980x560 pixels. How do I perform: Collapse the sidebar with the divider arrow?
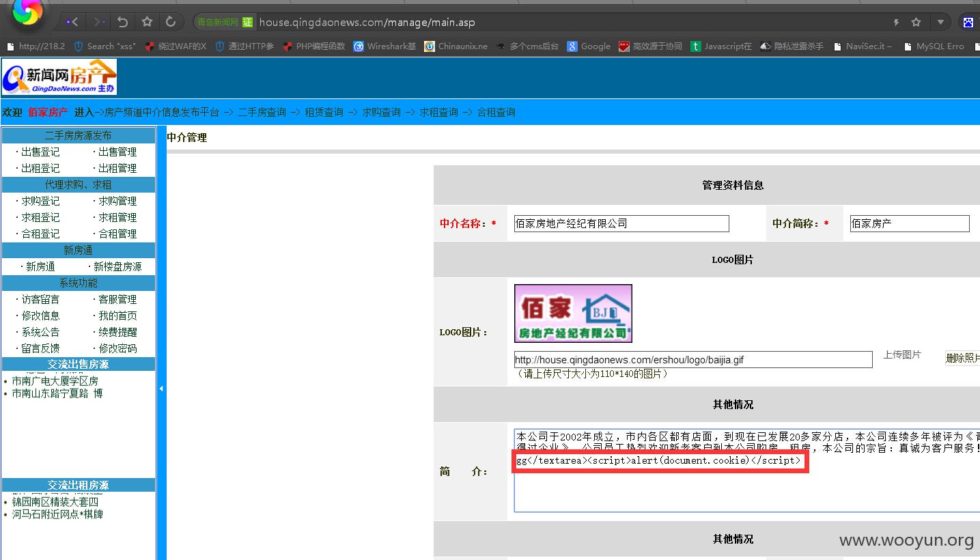coord(161,389)
